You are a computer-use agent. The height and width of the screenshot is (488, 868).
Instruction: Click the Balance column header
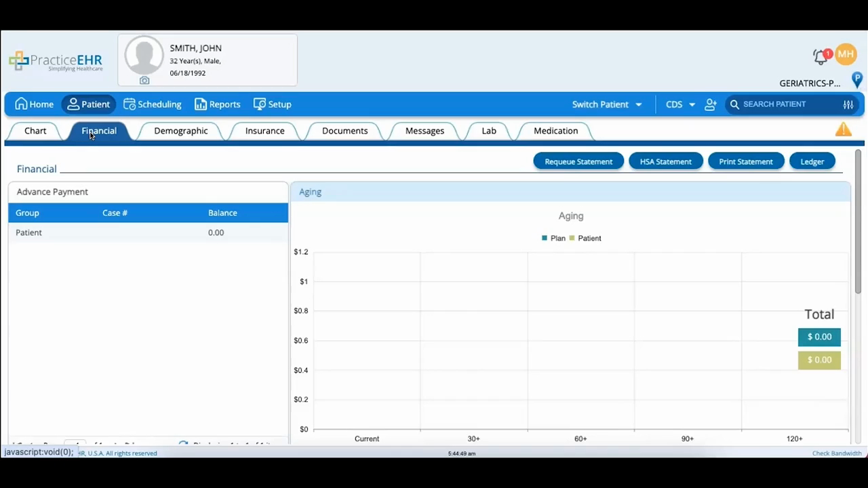pos(222,213)
